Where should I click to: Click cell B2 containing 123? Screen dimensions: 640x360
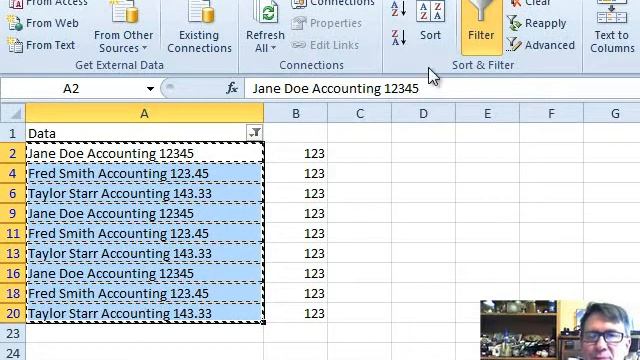296,153
